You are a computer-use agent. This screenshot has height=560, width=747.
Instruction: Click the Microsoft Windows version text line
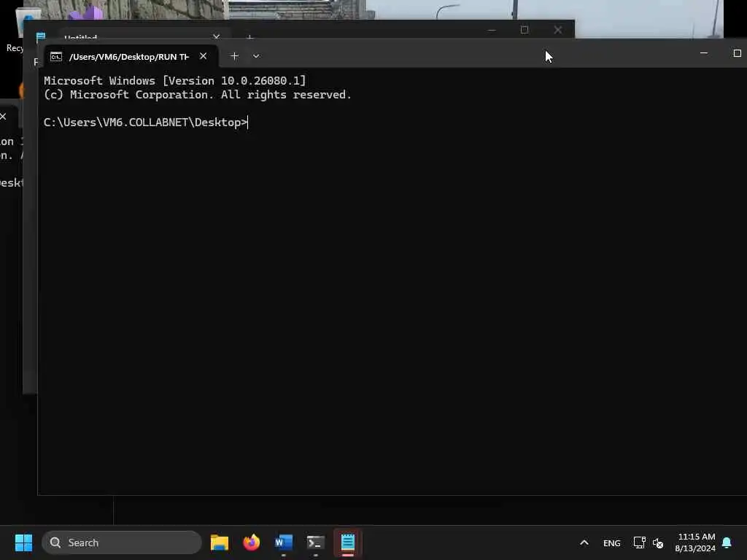(175, 80)
